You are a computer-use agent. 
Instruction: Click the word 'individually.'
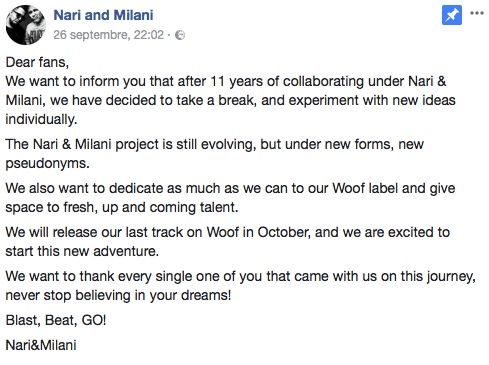point(41,119)
